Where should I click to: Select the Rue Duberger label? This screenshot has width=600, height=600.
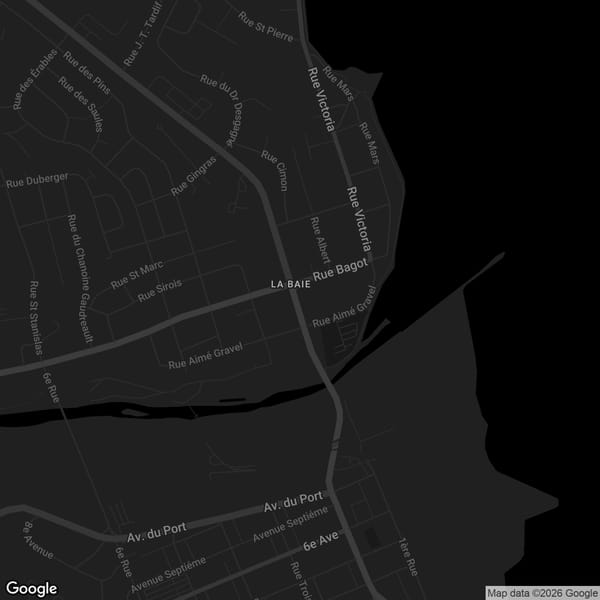click(37, 180)
